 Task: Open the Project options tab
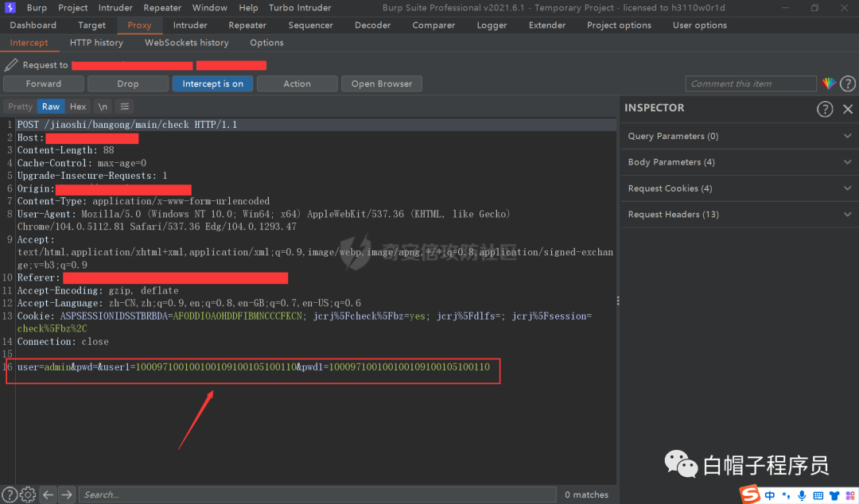point(619,25)
